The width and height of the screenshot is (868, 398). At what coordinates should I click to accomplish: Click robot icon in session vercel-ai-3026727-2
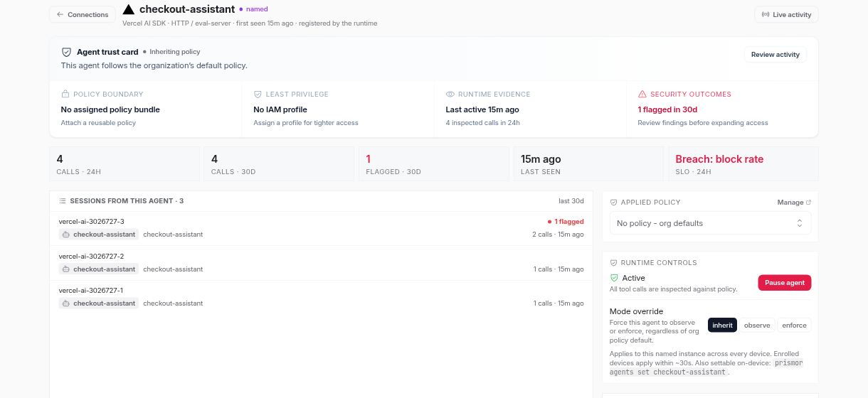click(66, 269)
